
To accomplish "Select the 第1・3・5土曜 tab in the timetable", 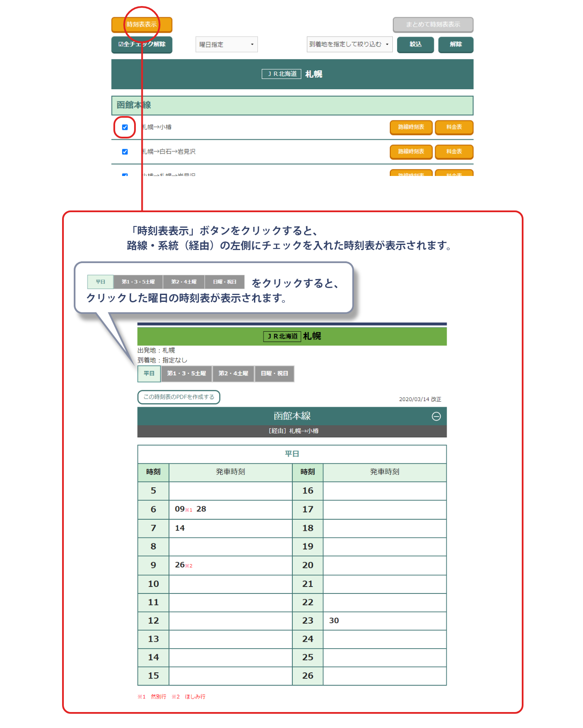I will point(187,373).
